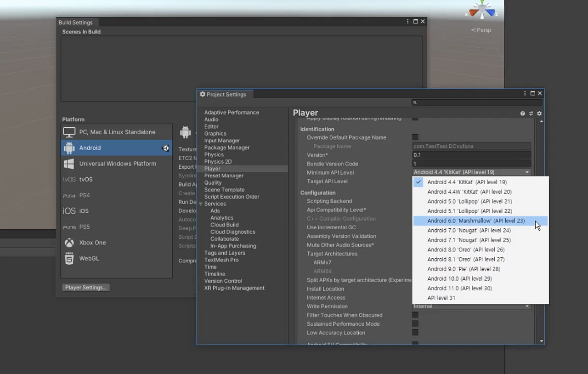The width and height of the screenshot is (588, 374).
Task: Toggle Override Default Package Name checkbox
Action: coord(415,137)
